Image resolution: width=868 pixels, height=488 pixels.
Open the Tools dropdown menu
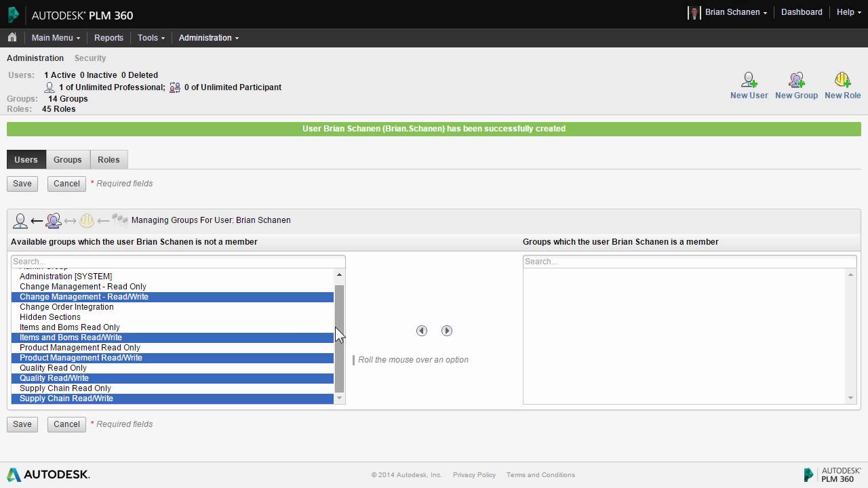(151, 38)
